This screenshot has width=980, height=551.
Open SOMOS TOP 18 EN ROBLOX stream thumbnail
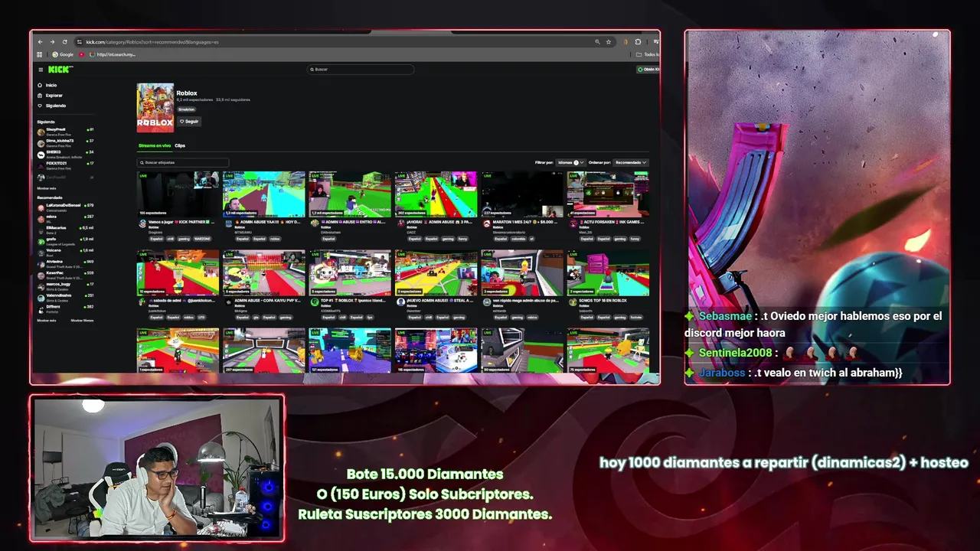coord(608,272)
